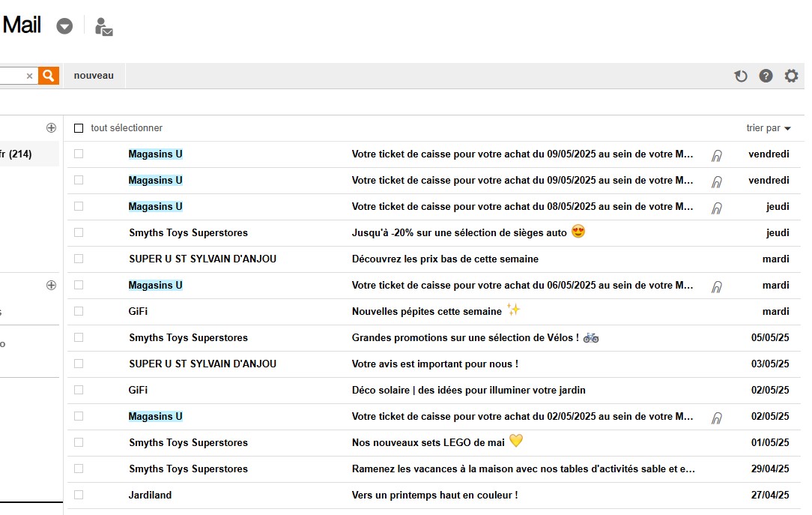Tick checkbox for Ramenez les vacances email
The image size is (812, 515).
pyautogui.click(x=79, y=469)
